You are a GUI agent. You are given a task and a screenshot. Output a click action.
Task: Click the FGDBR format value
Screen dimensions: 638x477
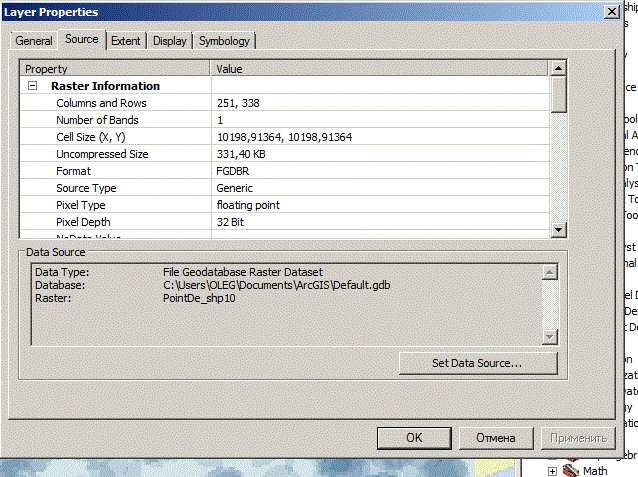[233, 171]
